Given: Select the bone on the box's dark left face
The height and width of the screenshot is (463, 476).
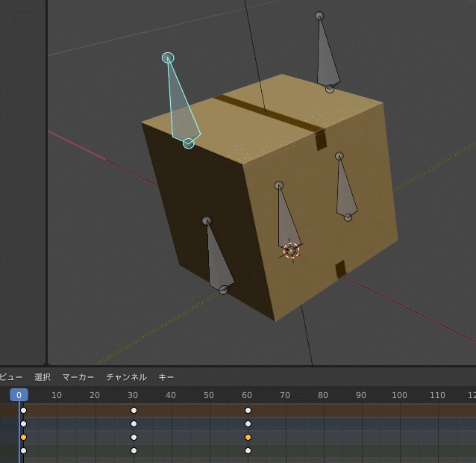Looking at the screenshot, I should pyautogui.click(x=217, y=260).
